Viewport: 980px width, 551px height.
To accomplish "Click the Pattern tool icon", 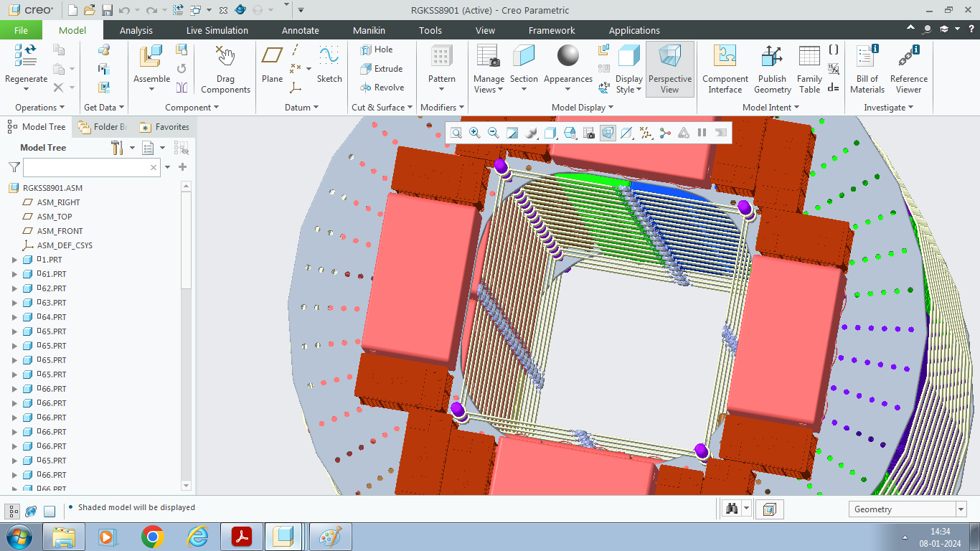I will pos(441,56).
